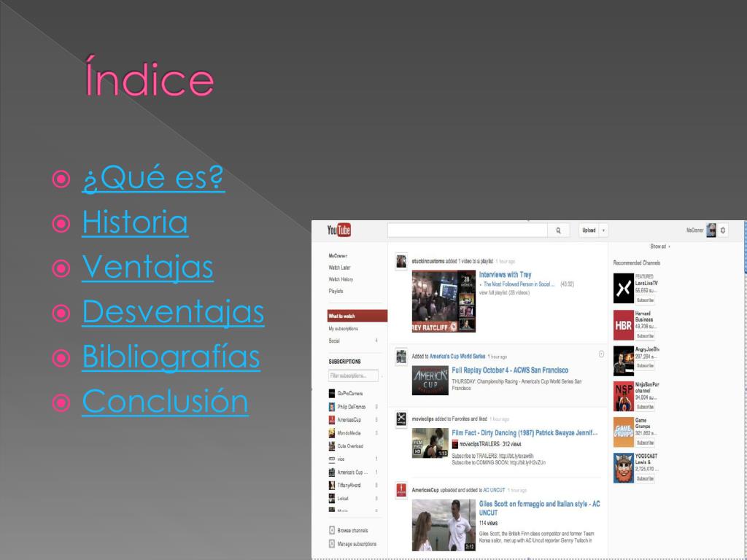Click the Manage subscriptions icon
The image size is (747, 560).
point(332,544)
